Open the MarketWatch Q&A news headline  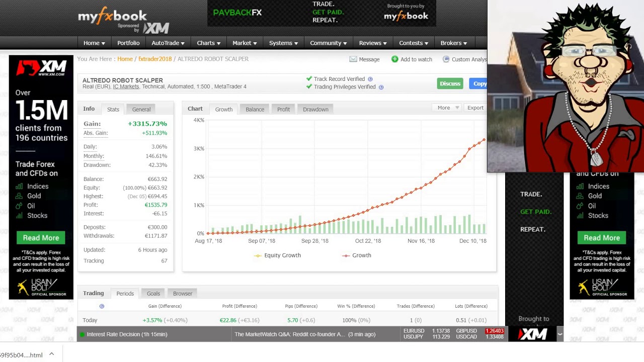(305, 334)
